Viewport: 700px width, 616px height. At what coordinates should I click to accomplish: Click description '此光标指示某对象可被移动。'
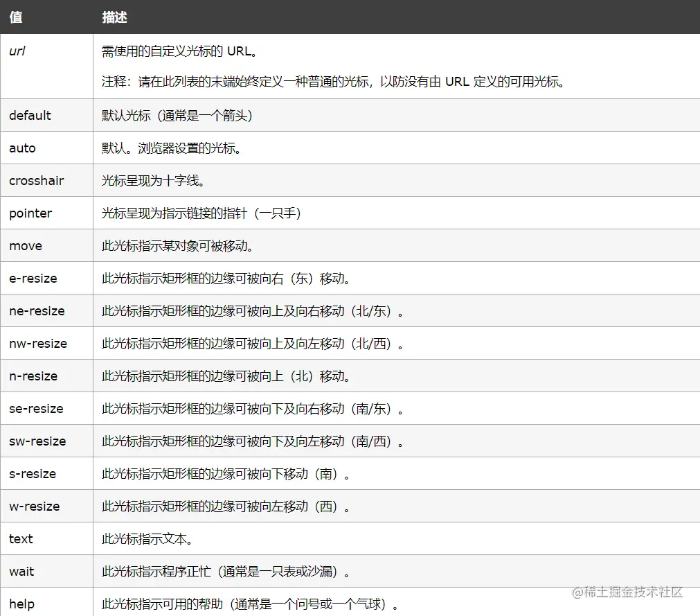coord(178,246)
